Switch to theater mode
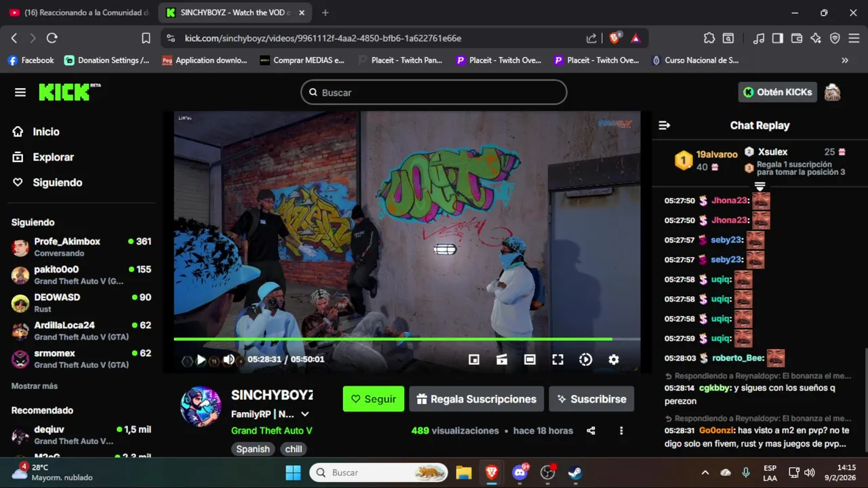 (530, 360)
